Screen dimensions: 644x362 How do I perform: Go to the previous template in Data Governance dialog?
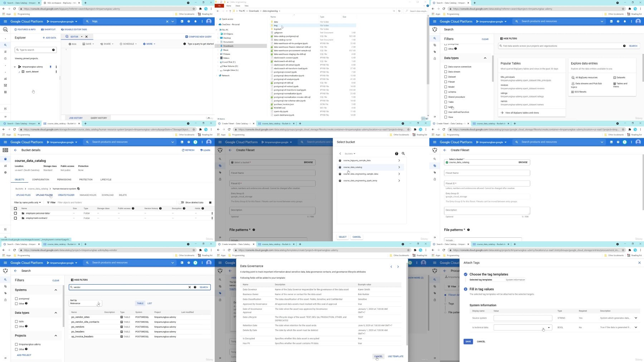click(391, 267)
